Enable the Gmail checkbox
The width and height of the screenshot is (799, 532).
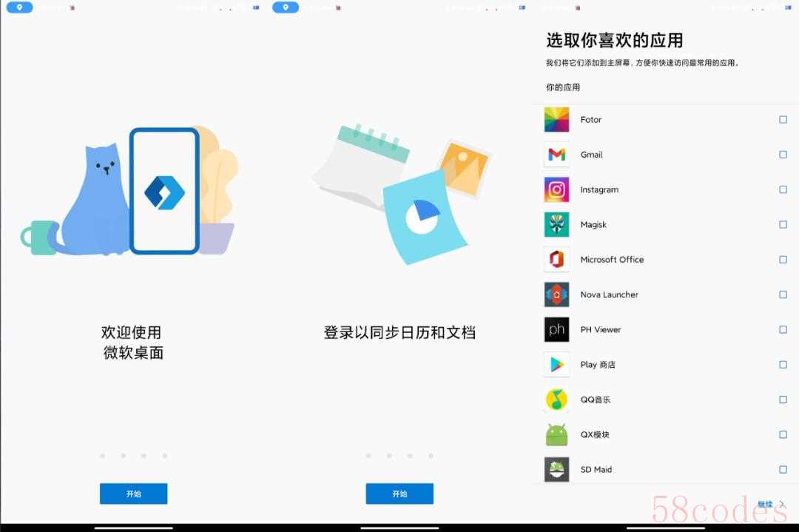pyautogui.click(x=783, y=155)
